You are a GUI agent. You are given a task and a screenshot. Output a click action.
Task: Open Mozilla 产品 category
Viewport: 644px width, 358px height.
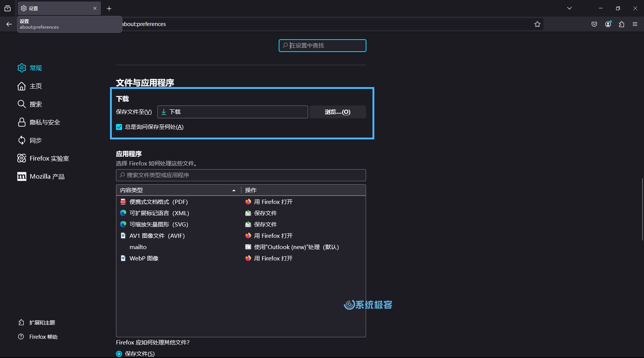point(47,176)
